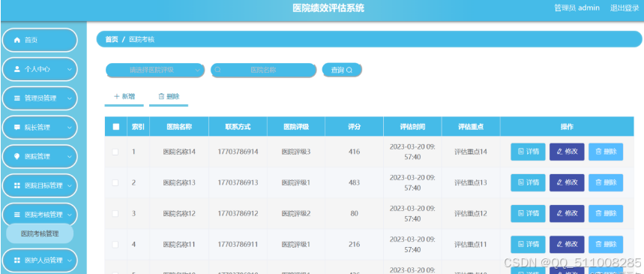This screenshot has width=644, height=274.
Task: Click the 医院名称 column header
Action: (179, 127)
